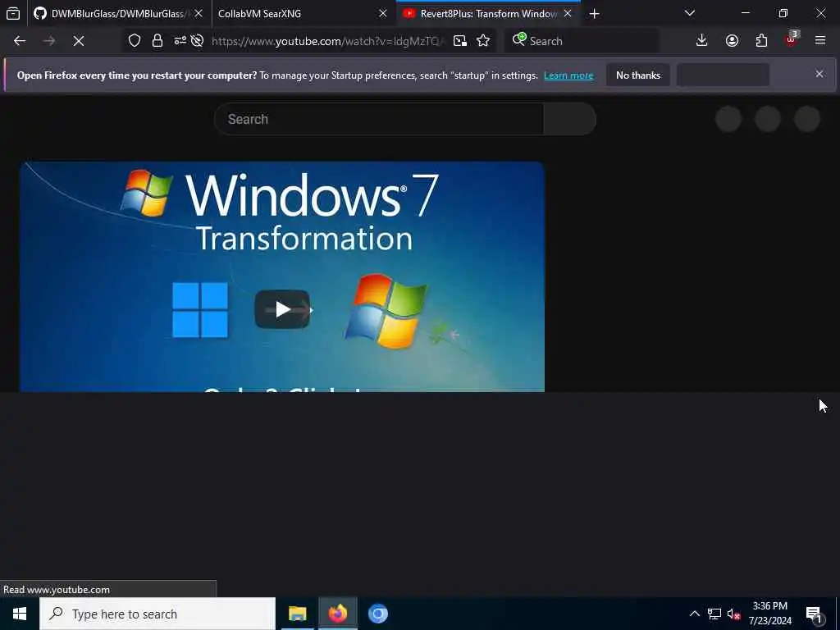Show hidden system tray icons
This screenshot has height=630, width=840.
coord(694,614)
